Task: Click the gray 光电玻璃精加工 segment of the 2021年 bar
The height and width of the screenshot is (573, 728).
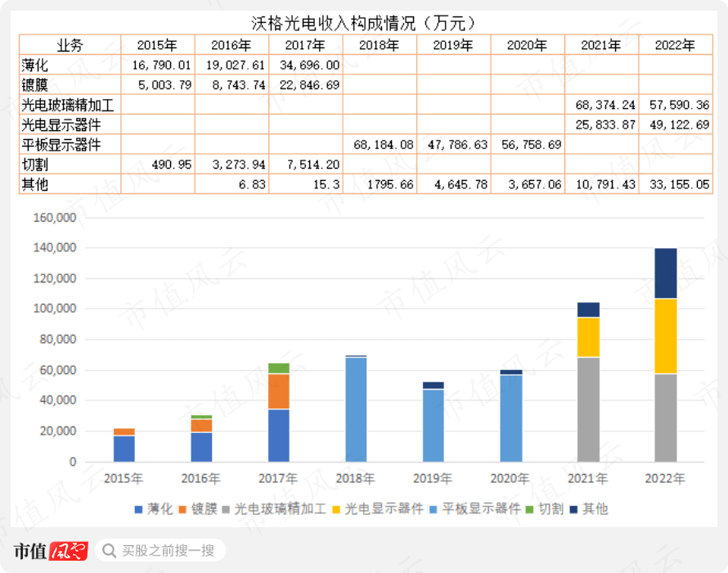Action: [588, 409]
